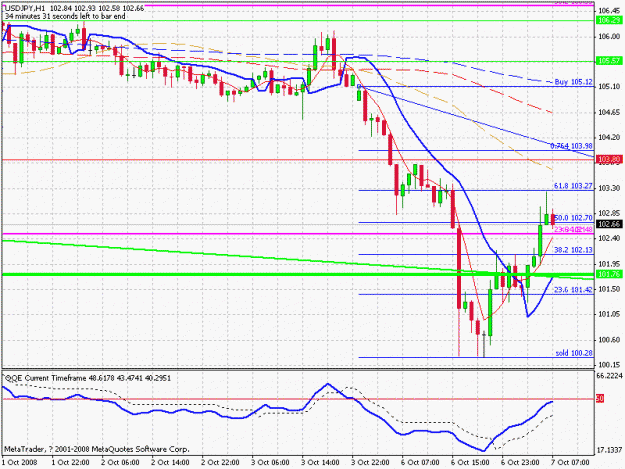Click the green 101.76 price tag
The width and height of the screenshot is (625, 469).
[x=609, y=274]
